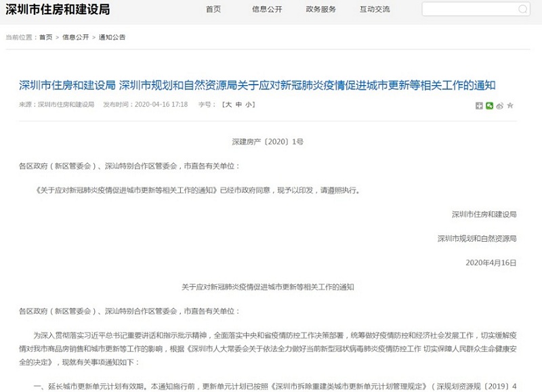Click the source text 来源:深圳市住房和建设局
Screen dimensions: 542x392
click(x=57, y=104)
